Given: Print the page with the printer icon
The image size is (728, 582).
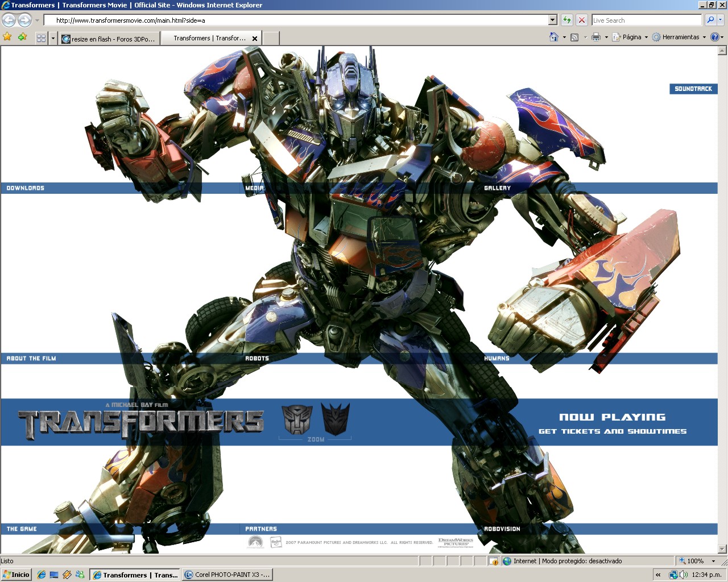Looking at the screenshot, I should point(596,37).
